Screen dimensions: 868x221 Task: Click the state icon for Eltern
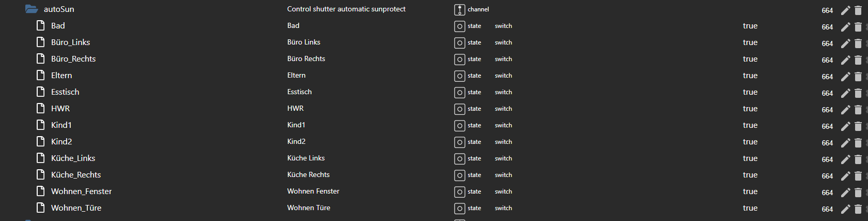(459, 76)
